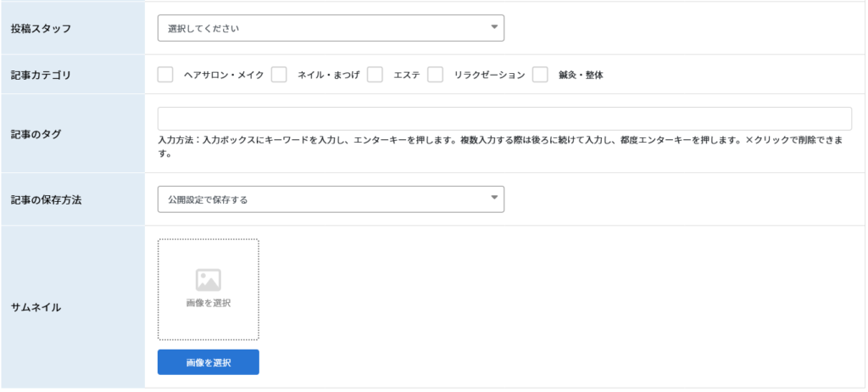Click the リラクゼーション label text
The width and height of the screenshot is (868, 392).
coord(489,75)
